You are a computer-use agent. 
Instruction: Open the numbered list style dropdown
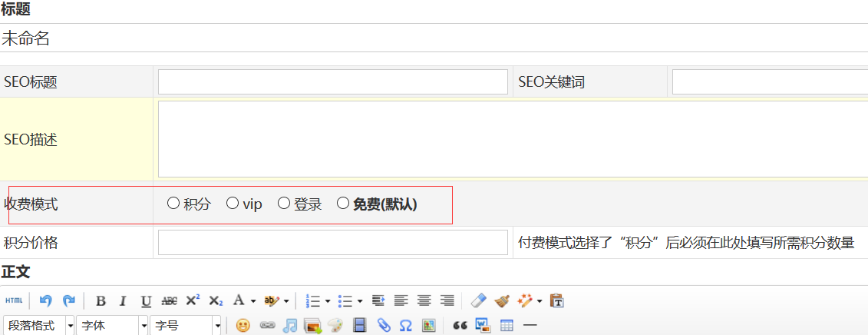coord(327,301)
